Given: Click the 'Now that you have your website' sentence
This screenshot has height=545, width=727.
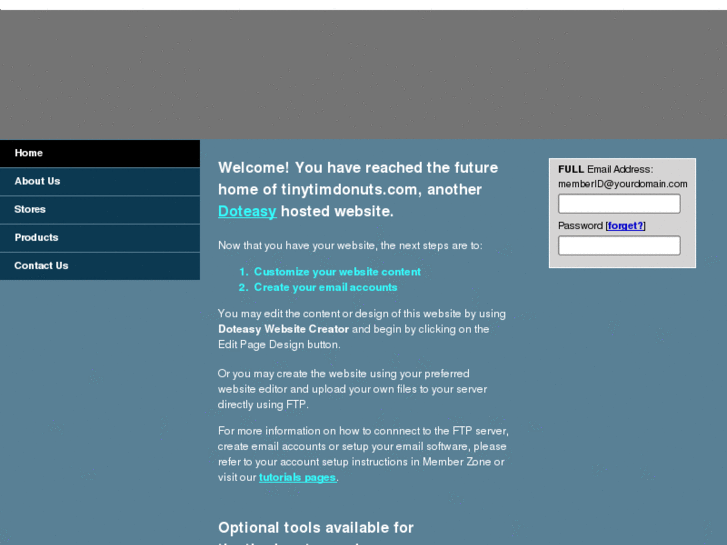Looking at the screenshot, I should (x=350, y=245).
